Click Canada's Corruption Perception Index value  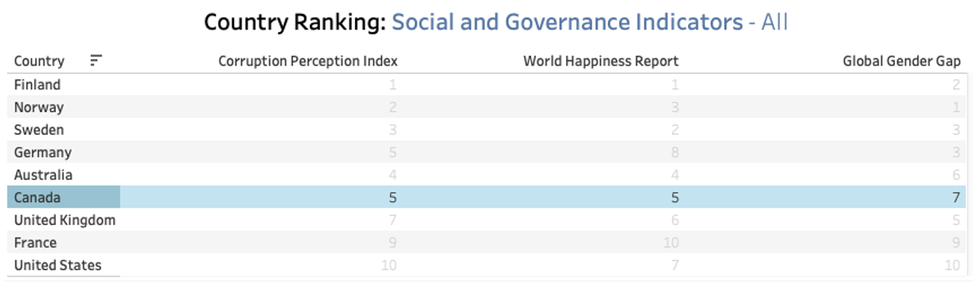(x=393, y=197)
